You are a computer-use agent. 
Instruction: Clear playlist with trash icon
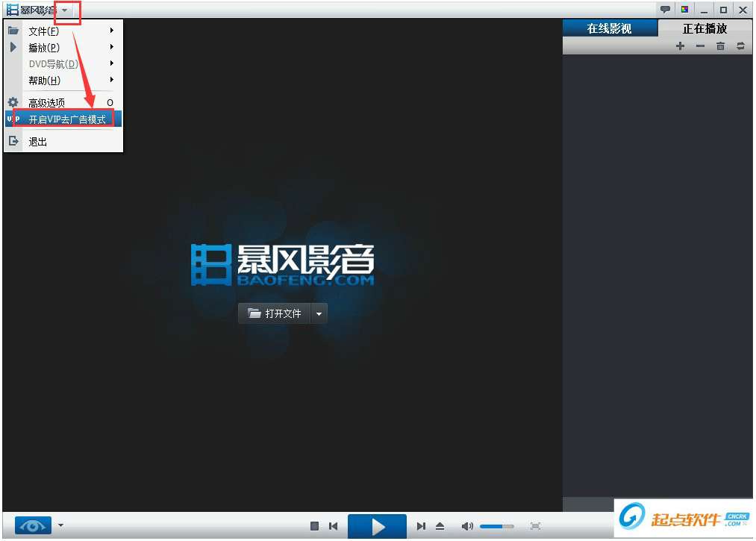point(720,46)
